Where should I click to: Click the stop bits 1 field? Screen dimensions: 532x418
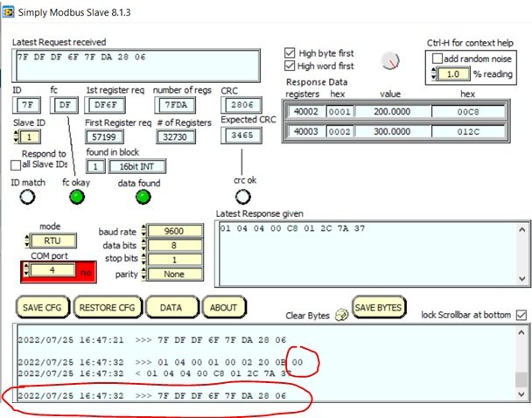(175, 260)
